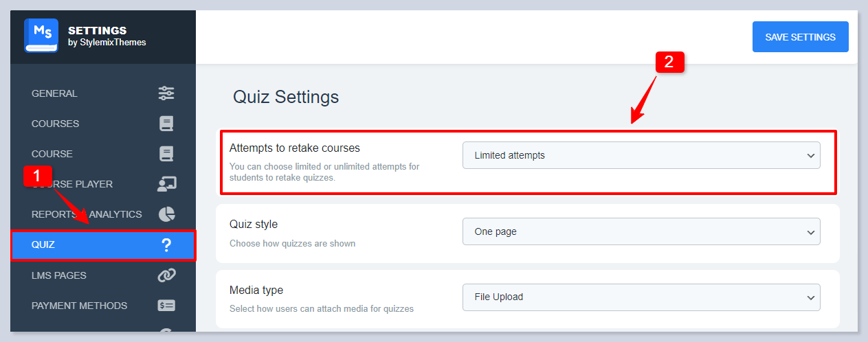Open Payment Methods settings
Viewport: 868px width, 342px height.
click(x=79, y=306)
